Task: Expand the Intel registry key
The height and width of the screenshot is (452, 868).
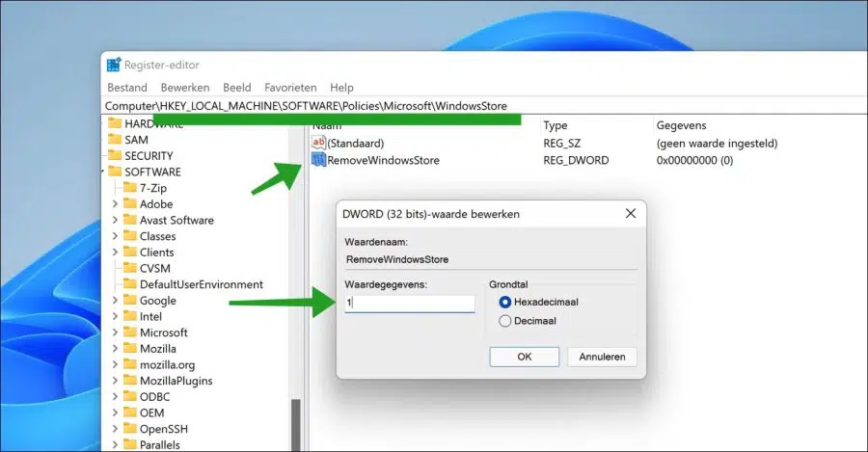Action: point(115,316)
